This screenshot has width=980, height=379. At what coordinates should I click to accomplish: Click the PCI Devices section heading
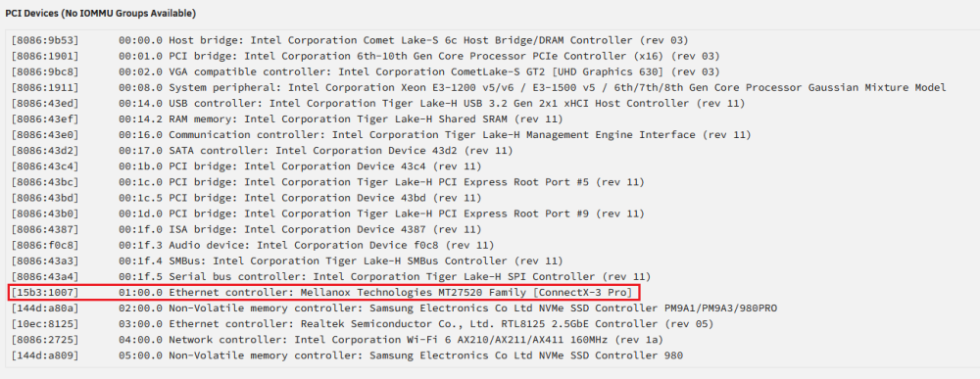tap(101, 13)
